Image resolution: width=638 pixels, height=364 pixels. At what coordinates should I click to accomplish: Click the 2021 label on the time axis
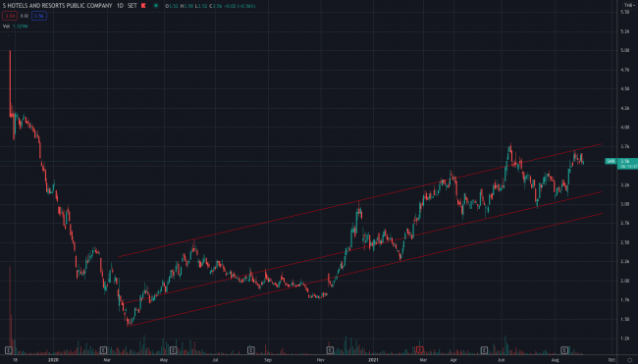coord(373,360)
